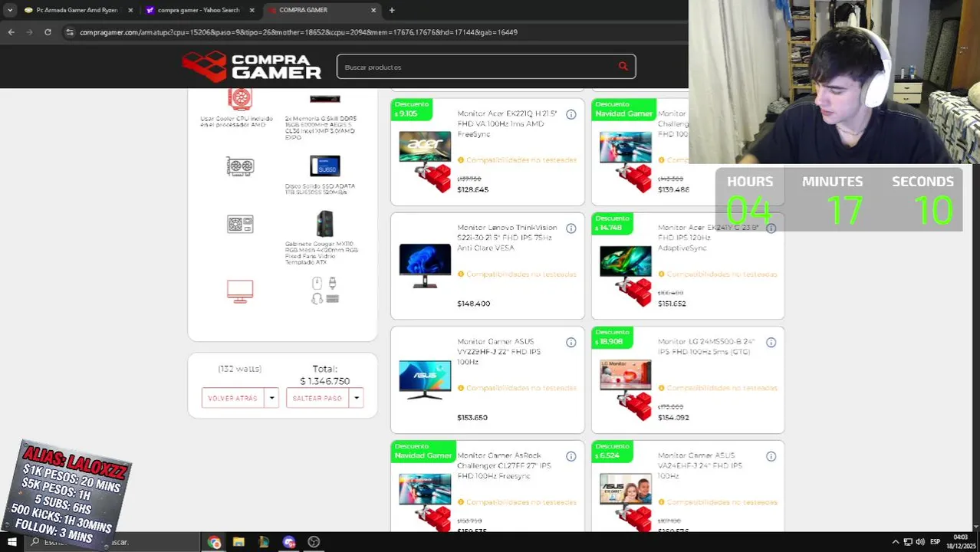
Task: Open the peripherals step icon
Action: [325, 291]
